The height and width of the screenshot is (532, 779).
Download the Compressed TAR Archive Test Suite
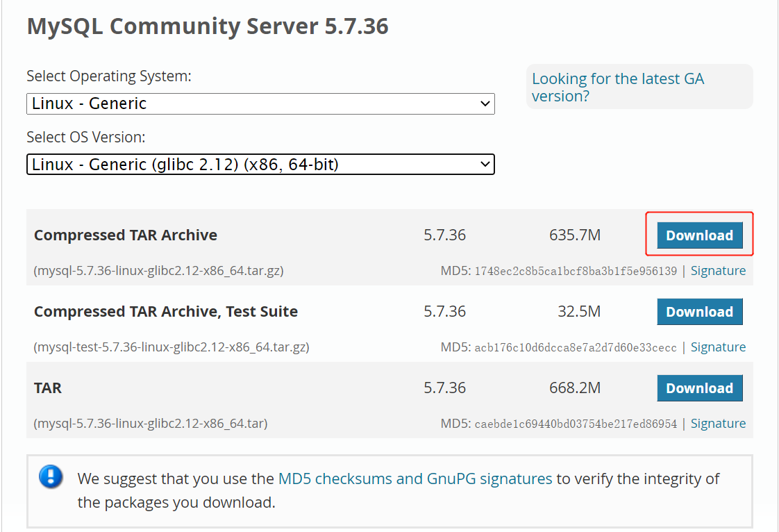[699, 311]
